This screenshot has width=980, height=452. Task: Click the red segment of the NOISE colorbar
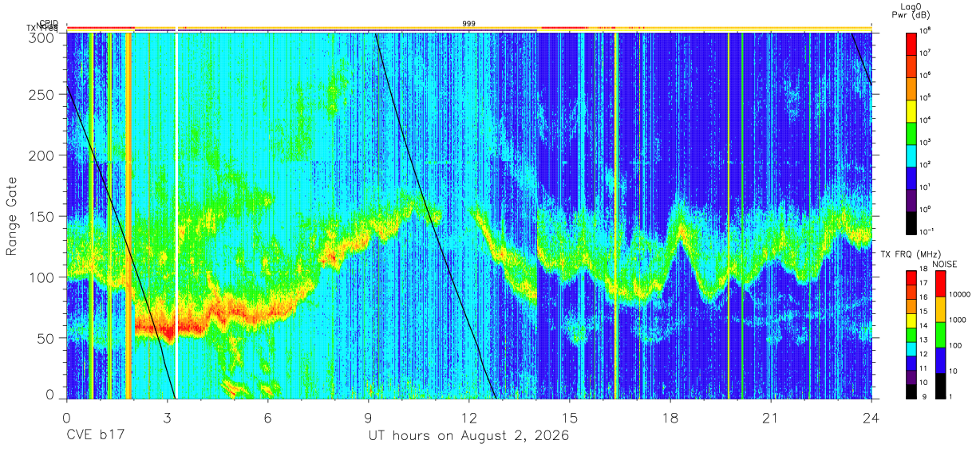942,284
